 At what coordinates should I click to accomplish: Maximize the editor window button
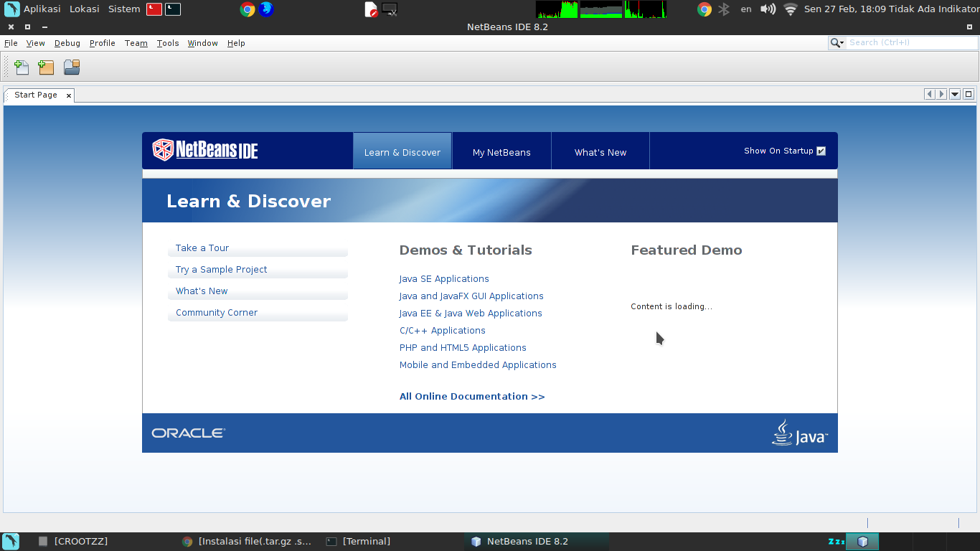969,94
